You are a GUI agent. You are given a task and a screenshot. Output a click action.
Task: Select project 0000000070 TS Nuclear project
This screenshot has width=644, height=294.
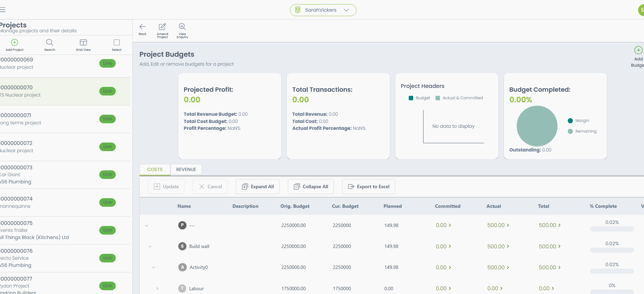[x=65, y=91]
